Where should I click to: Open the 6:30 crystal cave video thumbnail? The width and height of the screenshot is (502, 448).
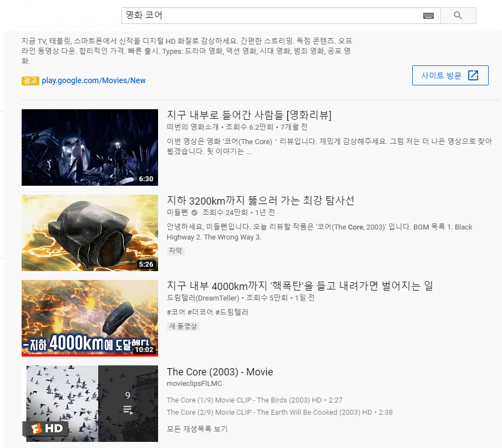90,147
